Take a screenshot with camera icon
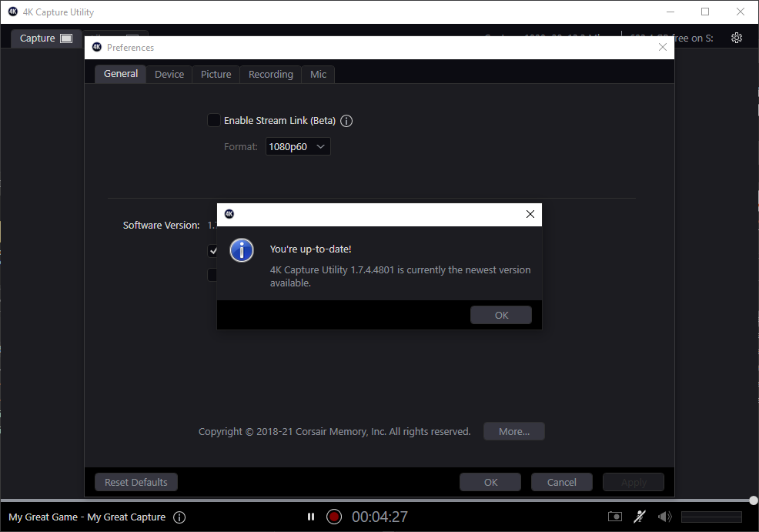Viewport: 759px width, 532px height. tap(615, 517)
